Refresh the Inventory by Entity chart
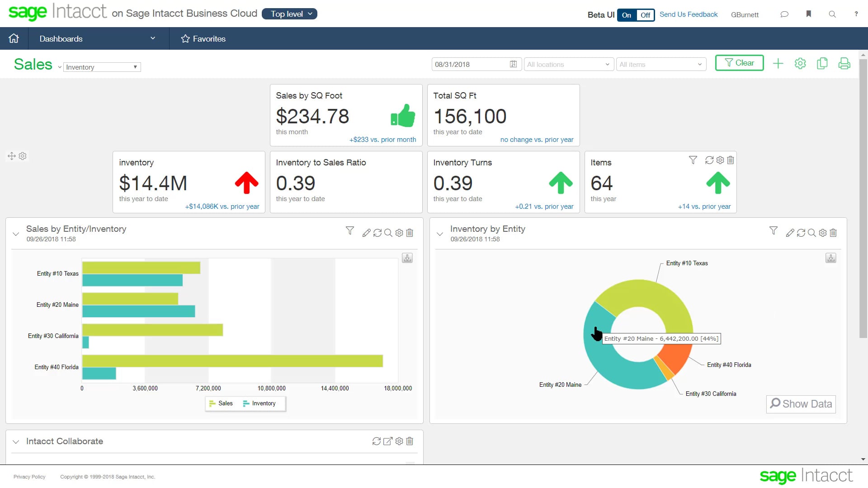868x488 pixels. click(x=801, y=233)
